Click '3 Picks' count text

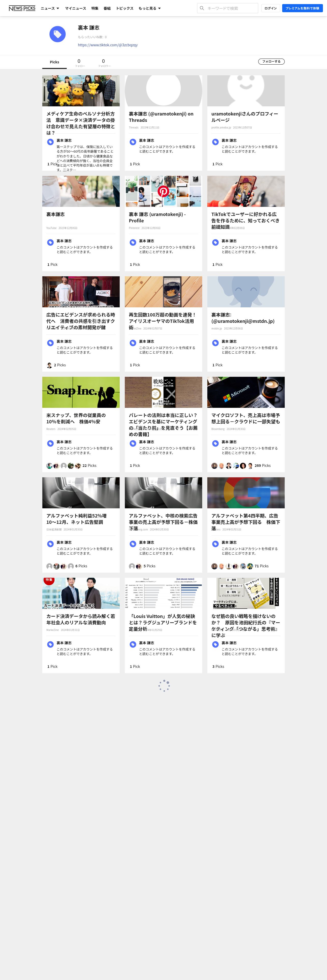(x=218, y=667)
